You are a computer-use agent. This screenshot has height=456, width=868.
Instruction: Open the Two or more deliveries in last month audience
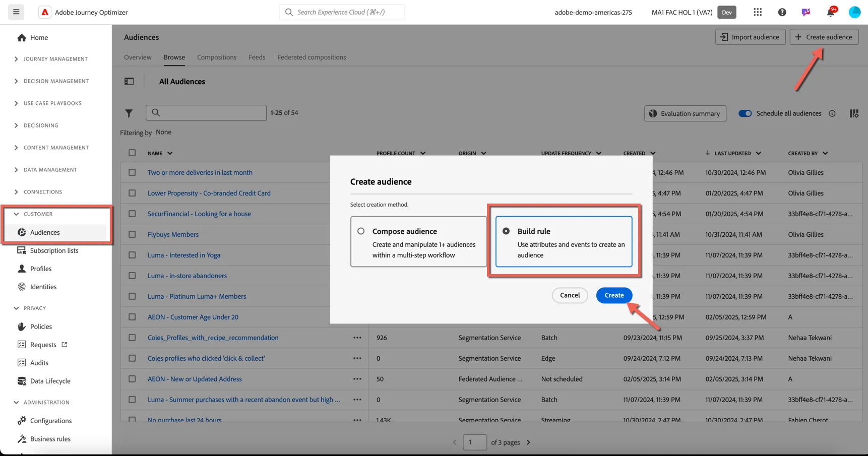[x=200, y=172]
